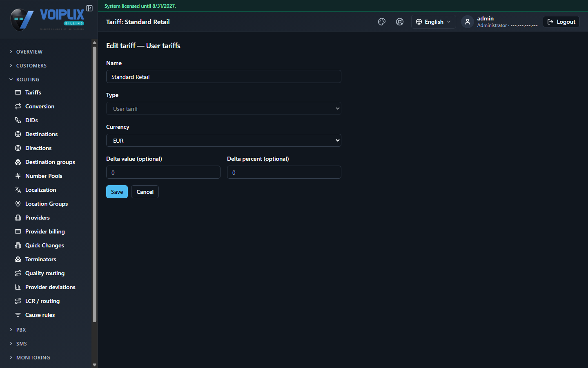588x368 pixels.
Task: Save the tariff changes
Action: point(117,192)
